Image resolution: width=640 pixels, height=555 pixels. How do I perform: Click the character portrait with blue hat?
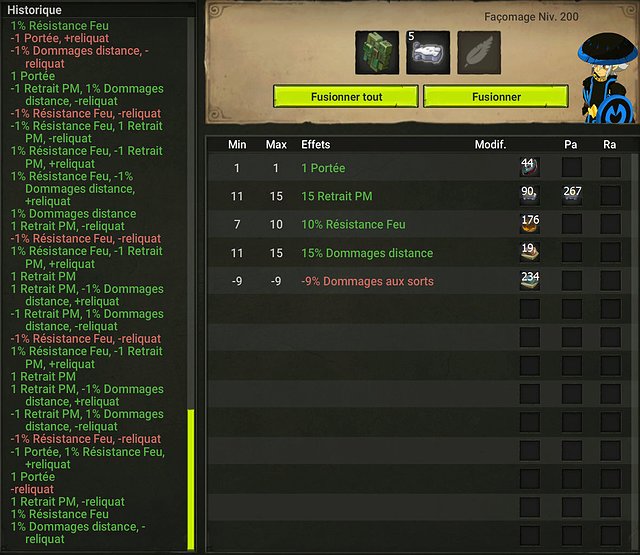click(x=608, y=78)
